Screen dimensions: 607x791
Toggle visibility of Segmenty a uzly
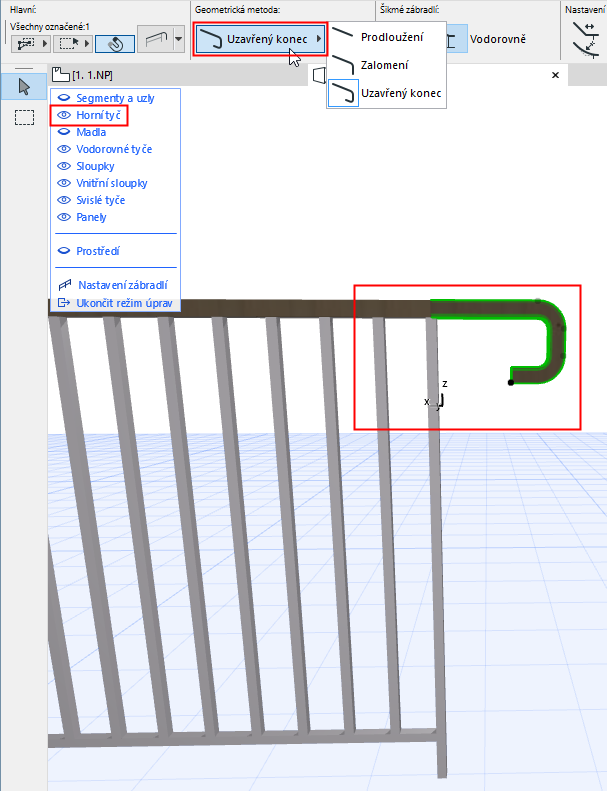[x=64, y=98]
